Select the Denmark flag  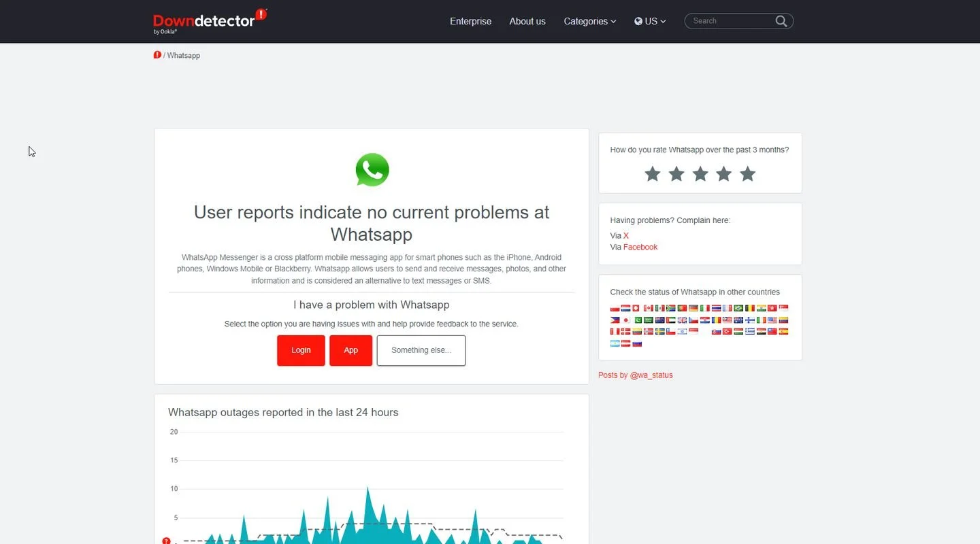coord(626,331)
